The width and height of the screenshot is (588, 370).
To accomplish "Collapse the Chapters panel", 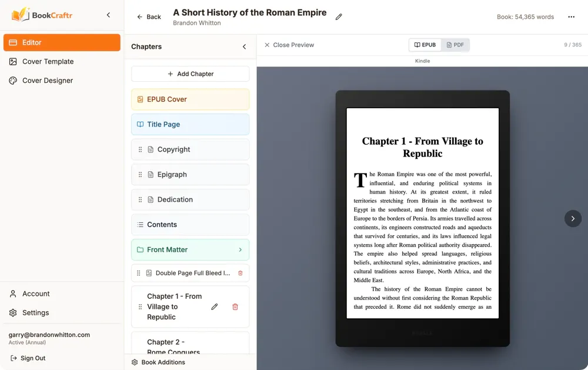I will 244,46.
